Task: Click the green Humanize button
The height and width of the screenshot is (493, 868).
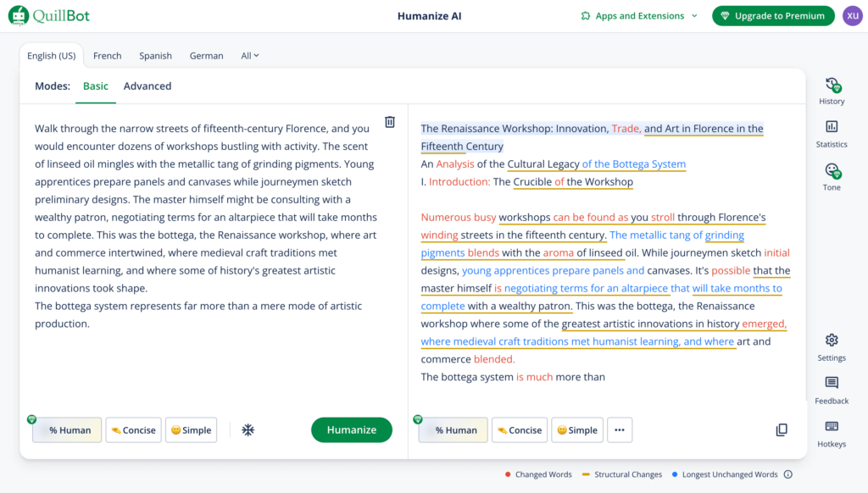Action: click(x=352, y=430)
